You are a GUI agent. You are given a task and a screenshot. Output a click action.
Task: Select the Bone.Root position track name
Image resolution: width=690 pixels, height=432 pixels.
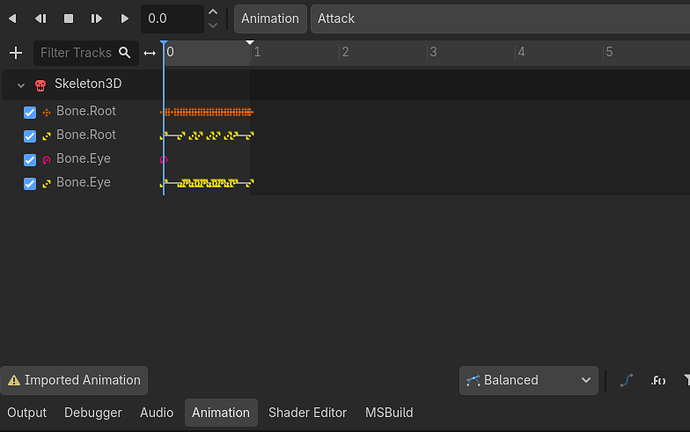[x=86, y=111]
